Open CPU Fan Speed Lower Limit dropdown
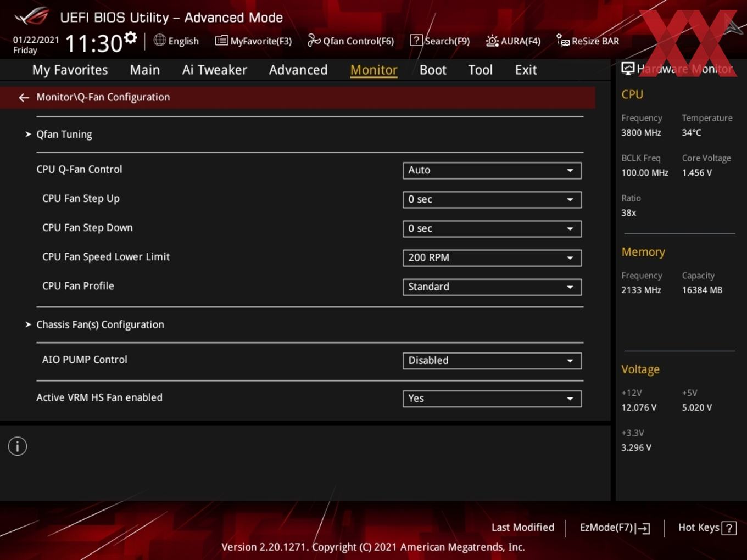 492,257
